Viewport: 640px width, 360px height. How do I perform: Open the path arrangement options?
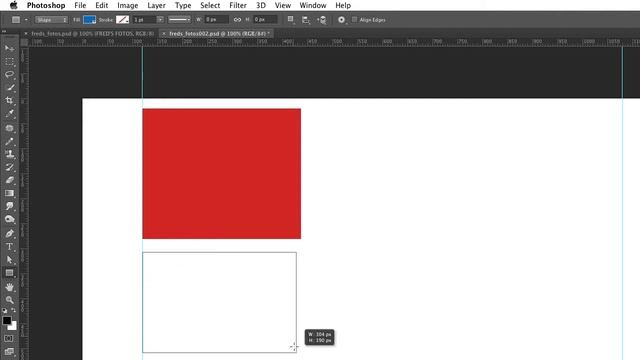point(322,20)
